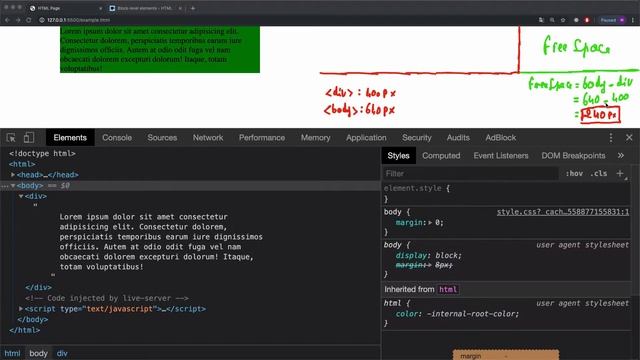
Task: Open the Sources tab
Action: [x=162, y=138]
